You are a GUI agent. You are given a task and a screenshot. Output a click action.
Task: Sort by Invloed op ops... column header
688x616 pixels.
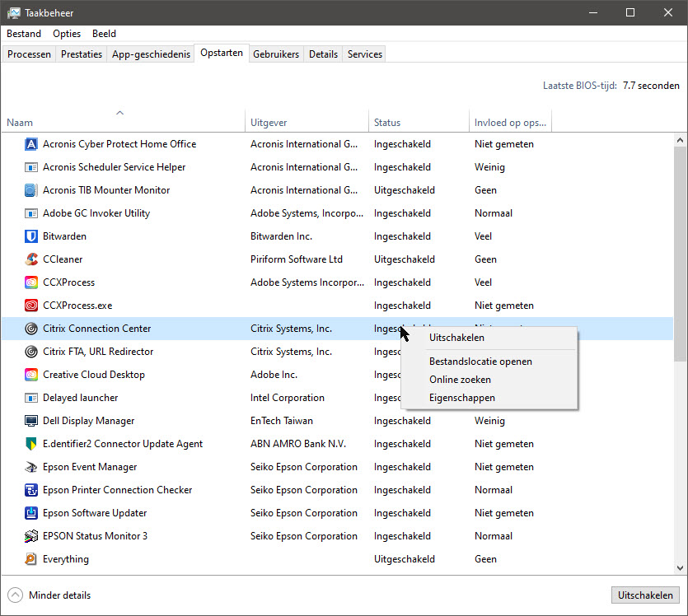(x=510, y=120)
